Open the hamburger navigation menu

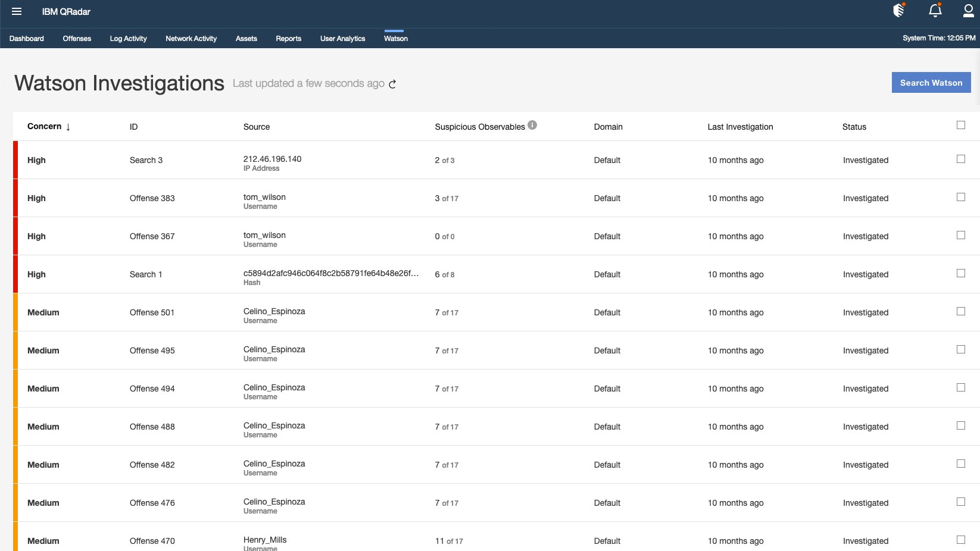point(17,11)
